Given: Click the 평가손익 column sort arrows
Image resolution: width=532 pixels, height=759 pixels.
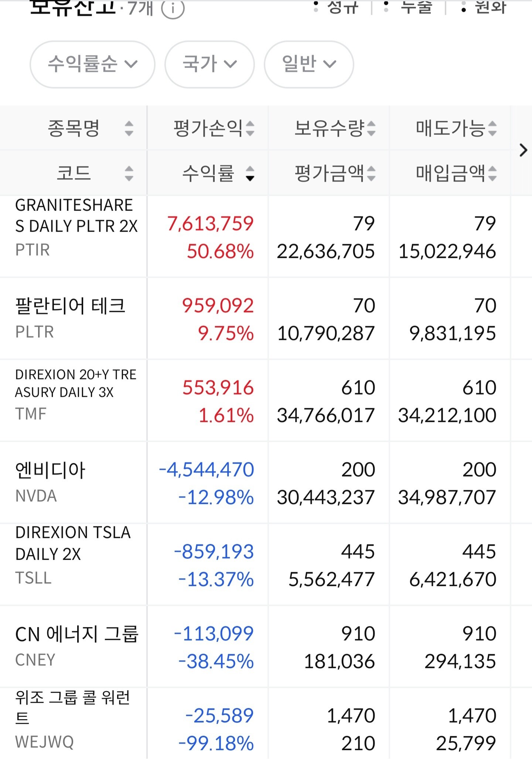Looking at the screenshot, I should click(x=250, y=129).
